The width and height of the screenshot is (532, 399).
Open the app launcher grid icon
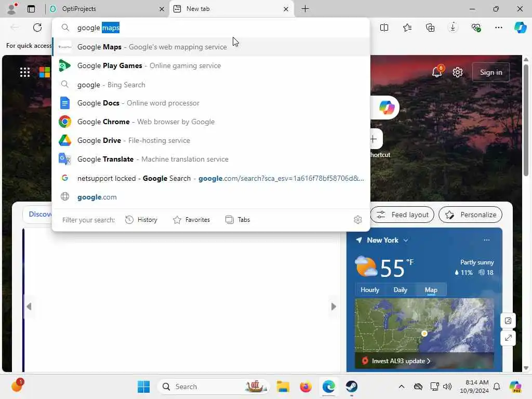(x=25, y=72)
